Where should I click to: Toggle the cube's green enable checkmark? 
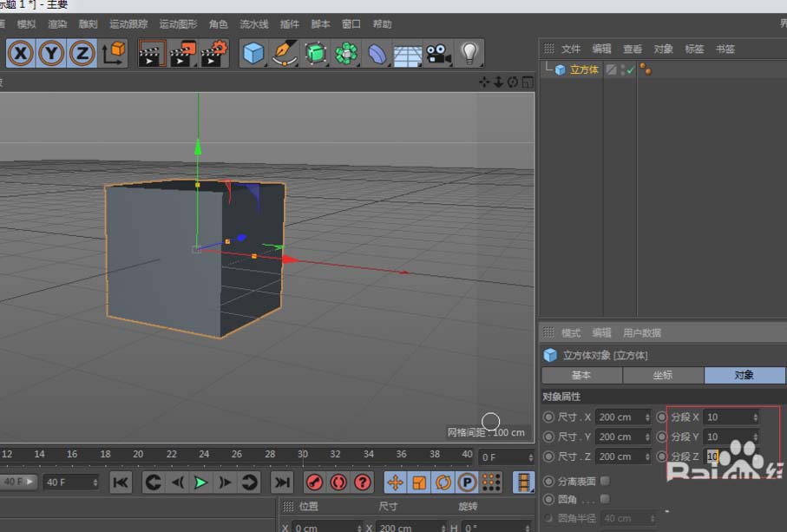click(629, 69)
